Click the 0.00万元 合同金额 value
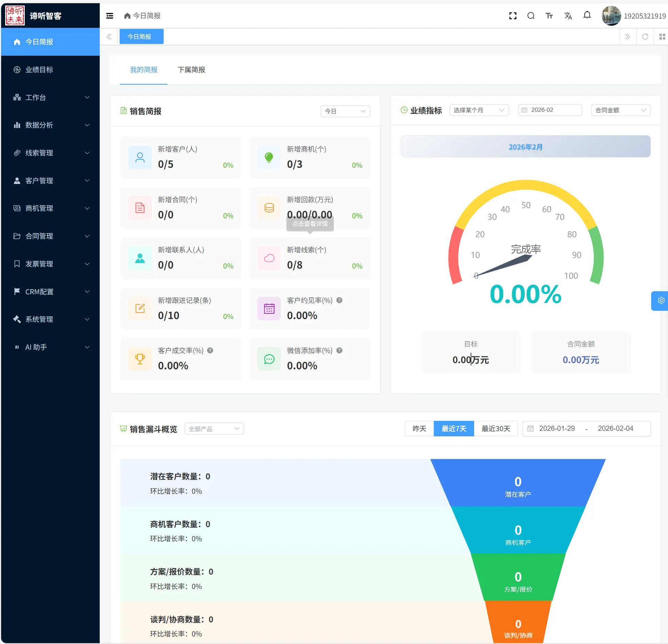668x644 pixels. tap(581, 360)
